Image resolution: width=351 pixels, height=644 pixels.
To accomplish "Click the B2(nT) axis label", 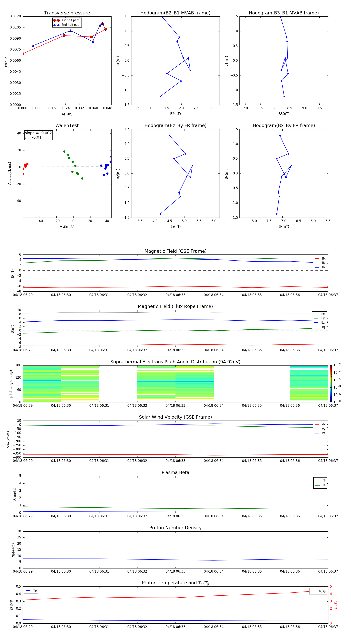I will click(175, 114).
